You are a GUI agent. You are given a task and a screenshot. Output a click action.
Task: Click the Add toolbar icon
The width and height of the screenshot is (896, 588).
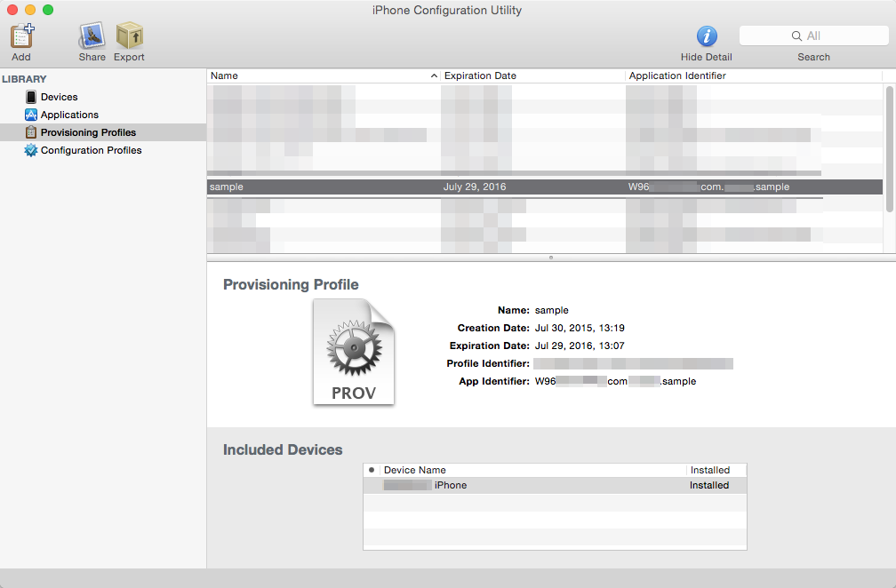[22, 36]
